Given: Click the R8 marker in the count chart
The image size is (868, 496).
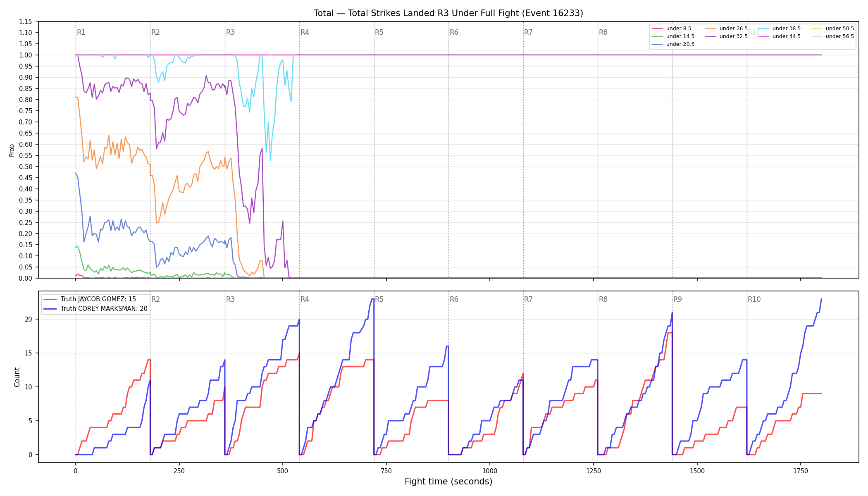Looking at the screenshot, I should [603, 299].
